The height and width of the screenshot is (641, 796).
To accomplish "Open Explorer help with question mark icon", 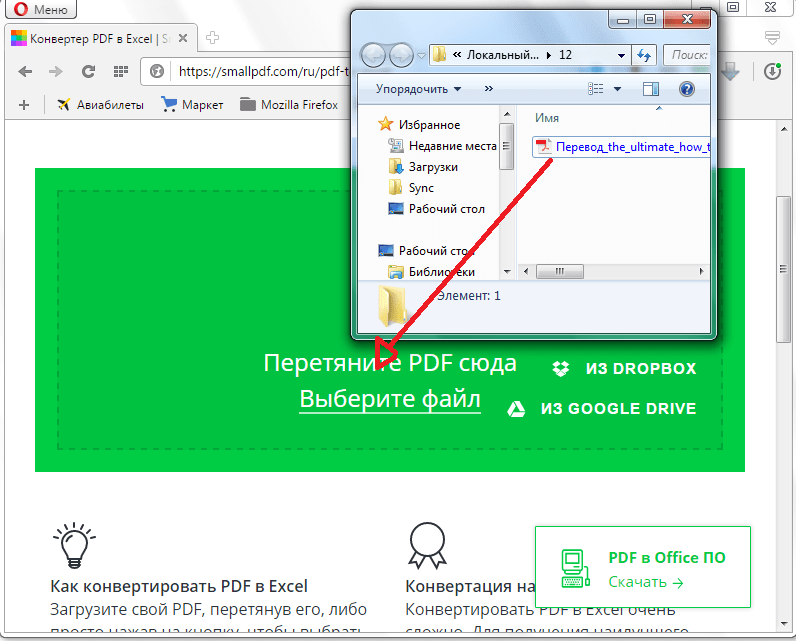I will (x=686, y=89).
